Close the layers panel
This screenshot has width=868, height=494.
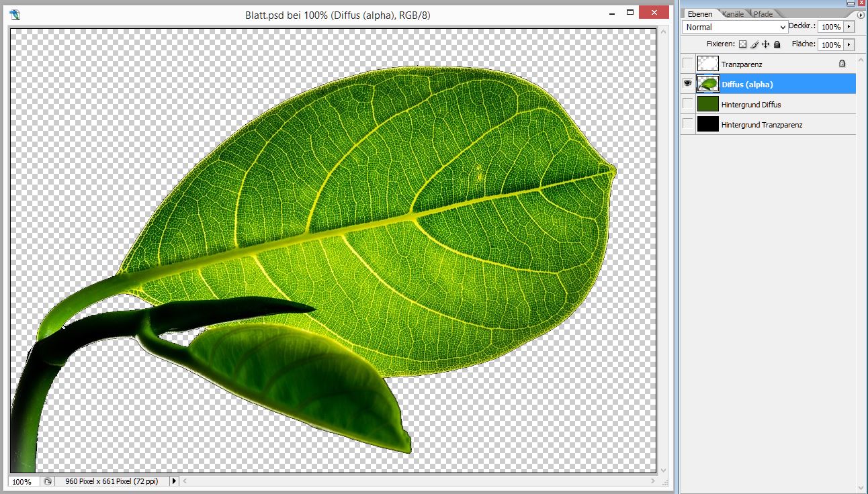click(x=861, y=3)
